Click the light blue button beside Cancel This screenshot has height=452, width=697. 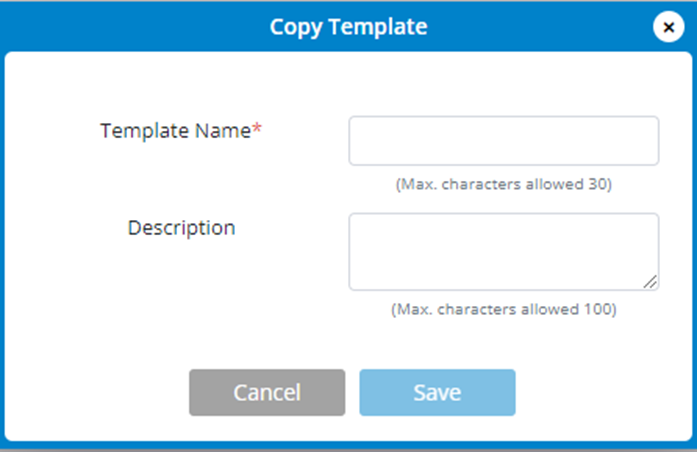coord(437,392)
